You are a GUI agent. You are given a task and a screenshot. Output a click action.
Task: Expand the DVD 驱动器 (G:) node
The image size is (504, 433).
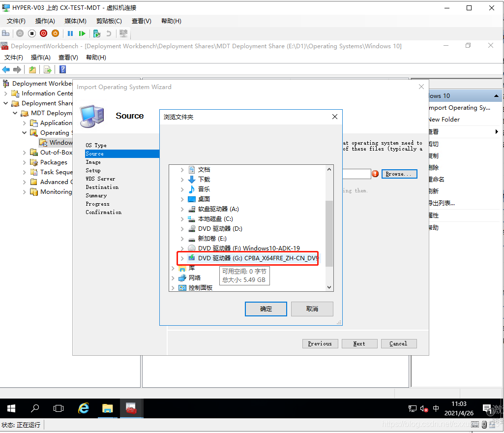pyautogui.click(x=182, y=258)
